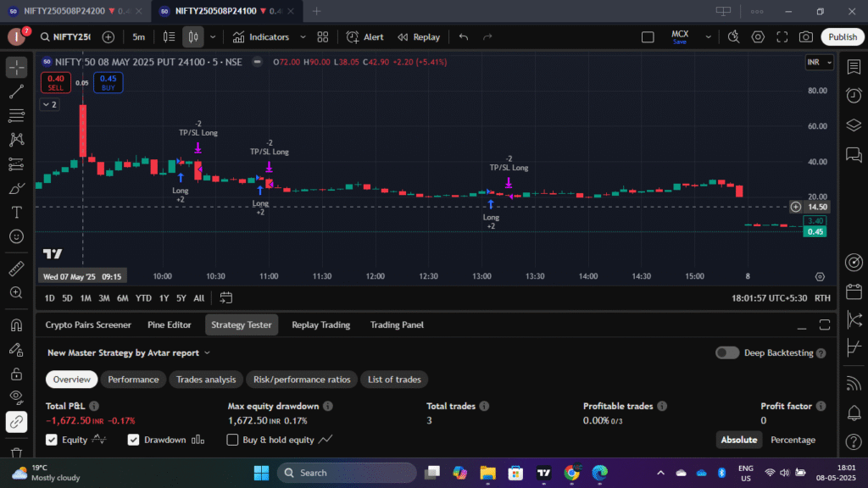Select the zoom in tool
The image size is (868, 488).
(17, 292)
